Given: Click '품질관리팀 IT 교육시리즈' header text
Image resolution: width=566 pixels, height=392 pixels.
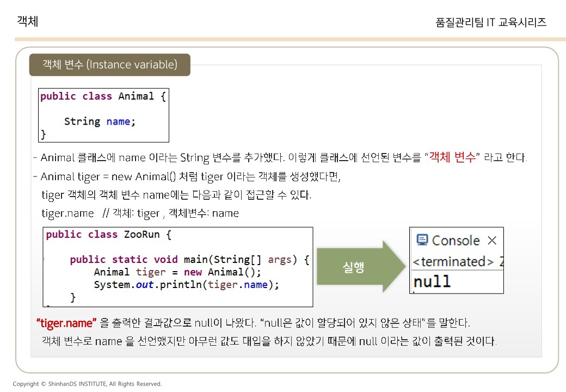Looking at the screenshot, I should tap(490, 22).
